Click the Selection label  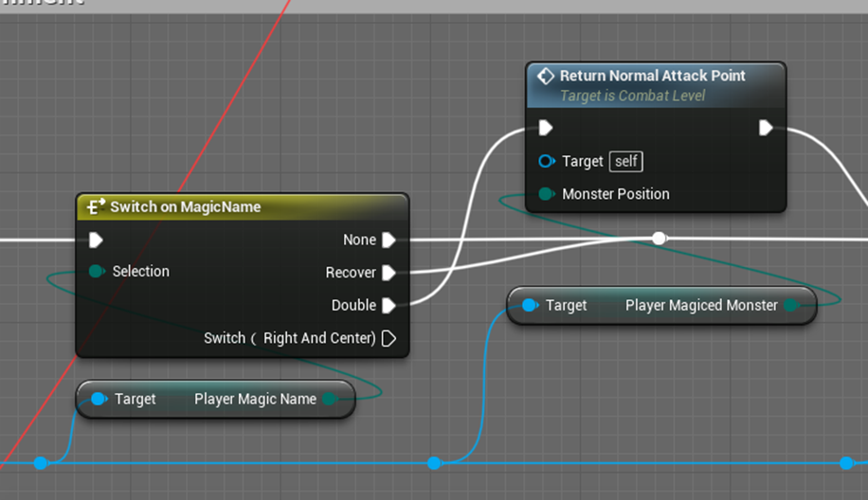pyautogui.click(x=140, y=271)
